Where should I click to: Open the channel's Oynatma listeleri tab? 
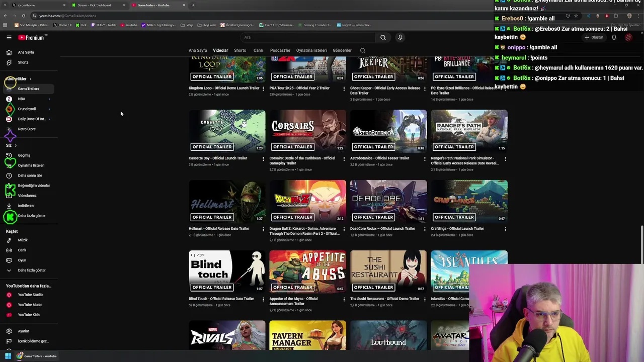tap(311, 50)
